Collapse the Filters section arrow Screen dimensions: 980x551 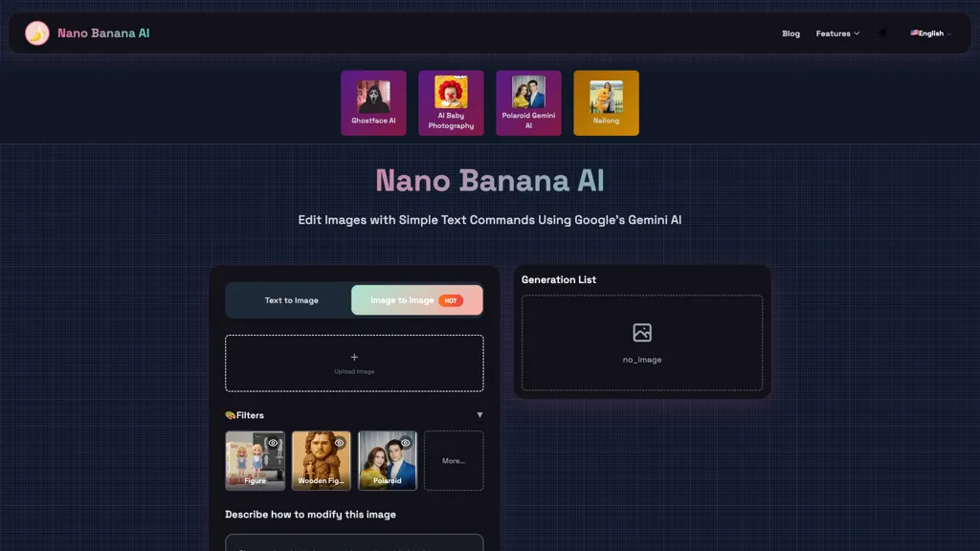(x=479, y=415)
